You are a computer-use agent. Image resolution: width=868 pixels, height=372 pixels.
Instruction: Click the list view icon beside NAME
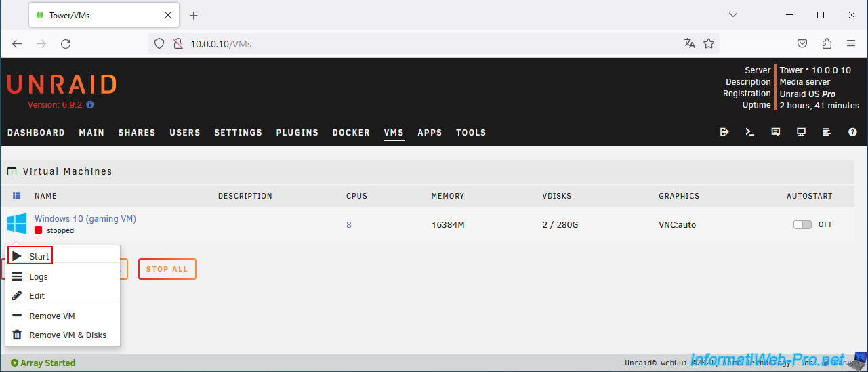(17, 196)
